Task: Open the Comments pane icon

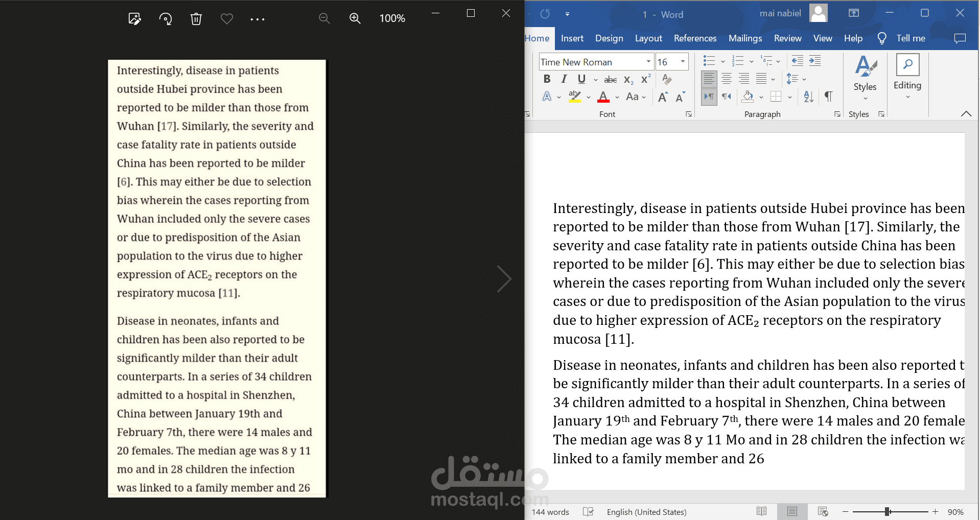Action: coord(960,38)
